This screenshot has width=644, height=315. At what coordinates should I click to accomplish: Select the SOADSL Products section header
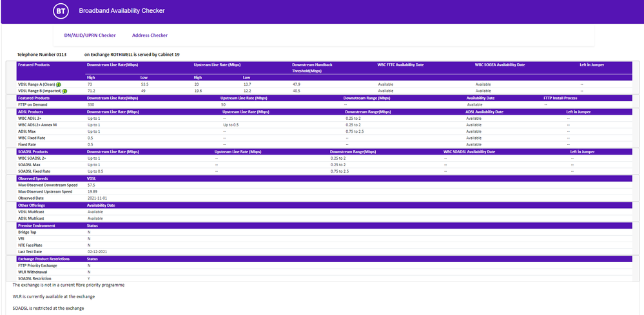34,151
